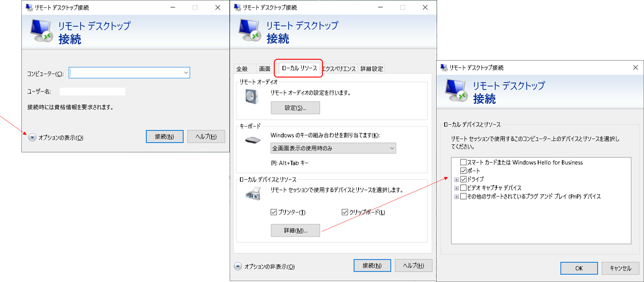This screenshot has width=644, height=282.
Task: Click Show Options arrow in first window
Action: point(32,138)
